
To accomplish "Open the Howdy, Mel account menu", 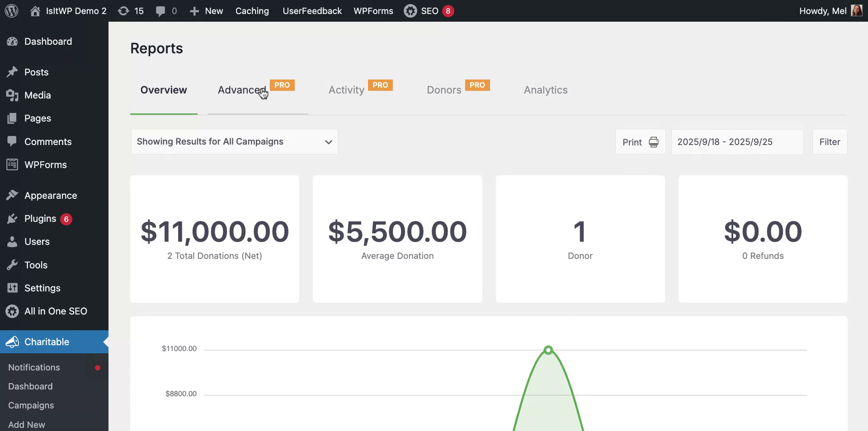I will pos(822,11).
